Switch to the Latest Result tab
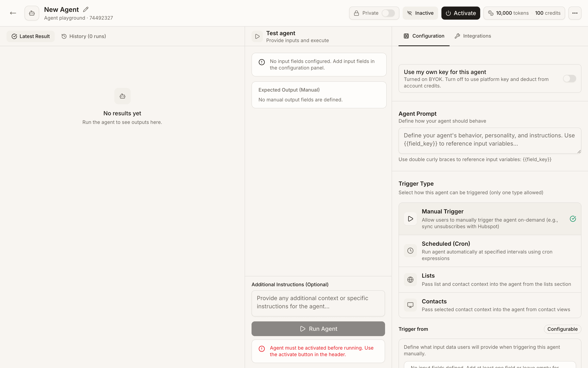588x368 pixels. [31, 37]
